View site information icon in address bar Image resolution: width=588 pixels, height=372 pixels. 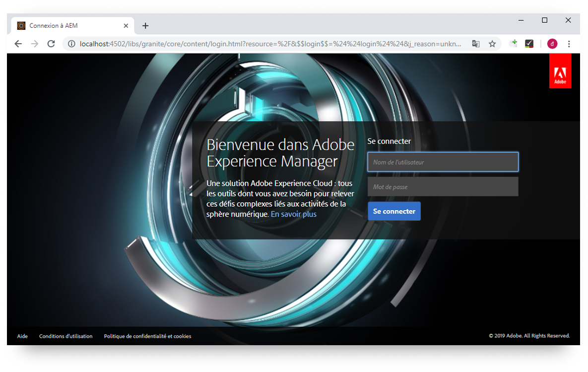coord(71,44)
